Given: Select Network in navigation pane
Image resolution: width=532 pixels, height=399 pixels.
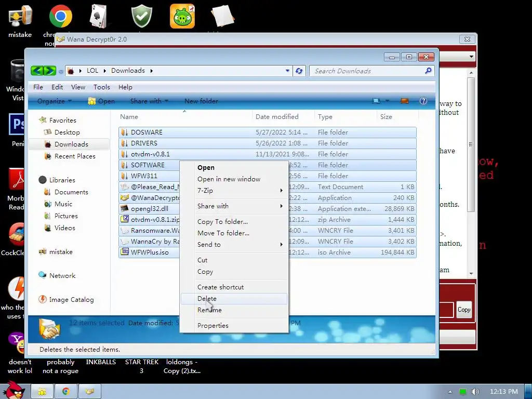Looking at the screenshot, I should tap(62, 275).
